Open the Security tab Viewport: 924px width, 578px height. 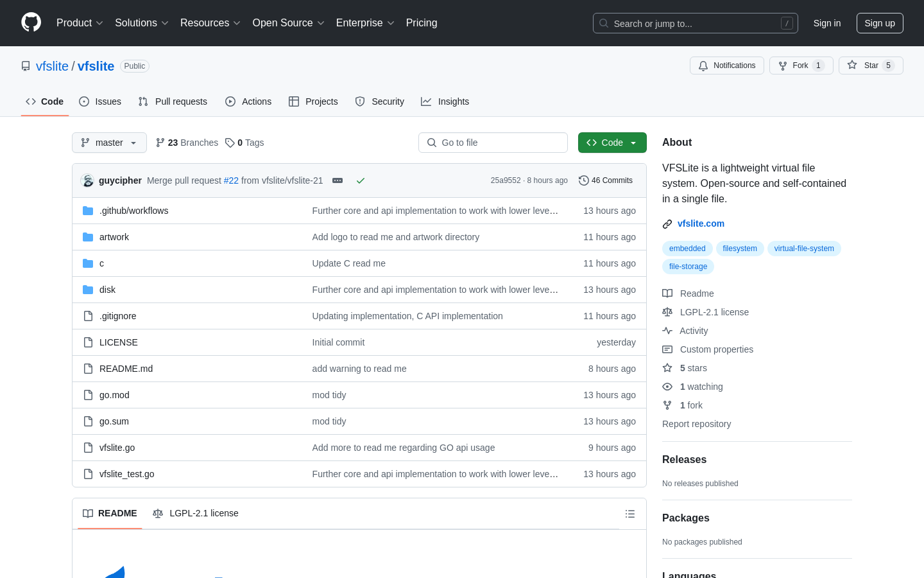pos(380,101)
